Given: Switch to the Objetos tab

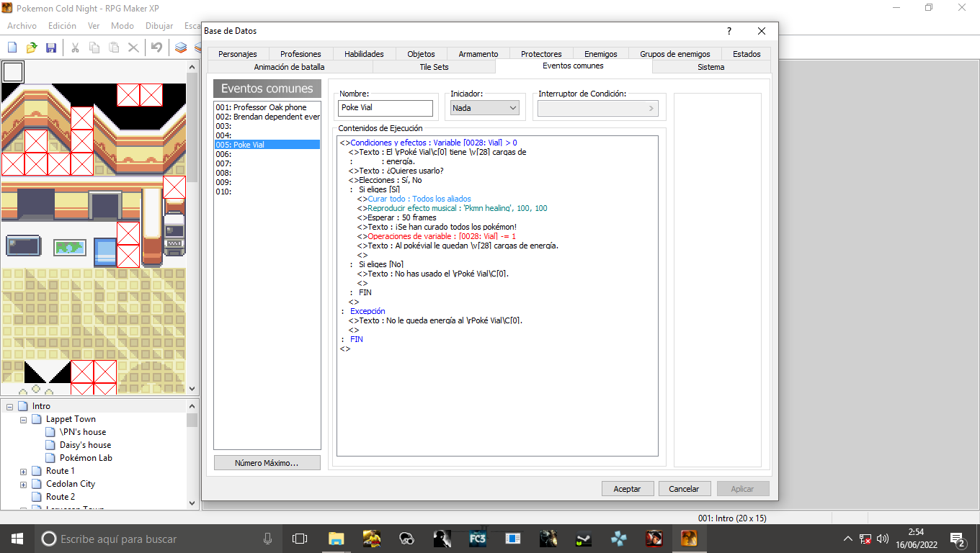Looking at the screenshot, I should tap(421, 54).
